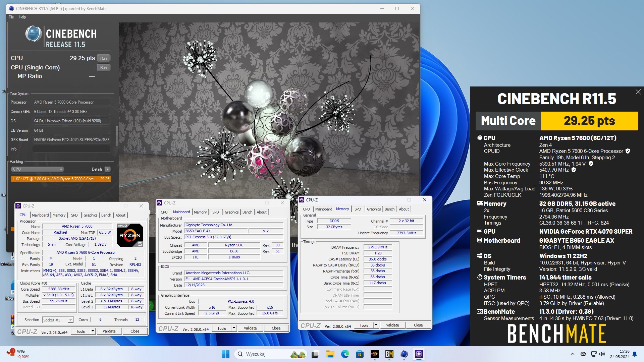Screen dimensions: 644x362
Task: Expand Tools dropdown arrow in middle CPU-Z
Action: [234, 328]
